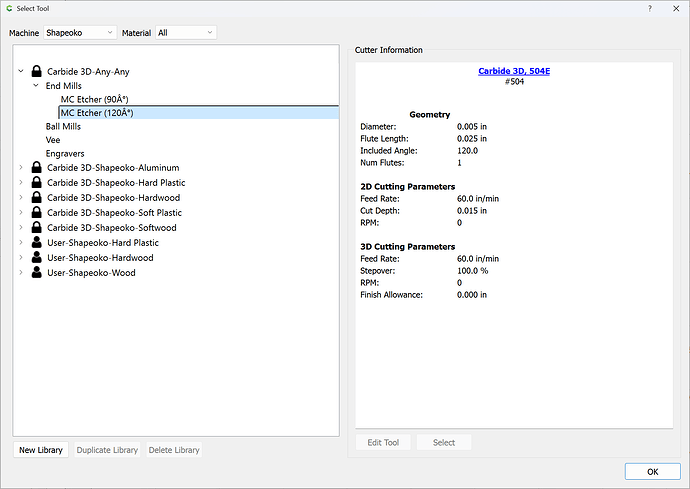690x489 pixels.
Task: Open the Material dropdown showing All
Action: point(186,33)
